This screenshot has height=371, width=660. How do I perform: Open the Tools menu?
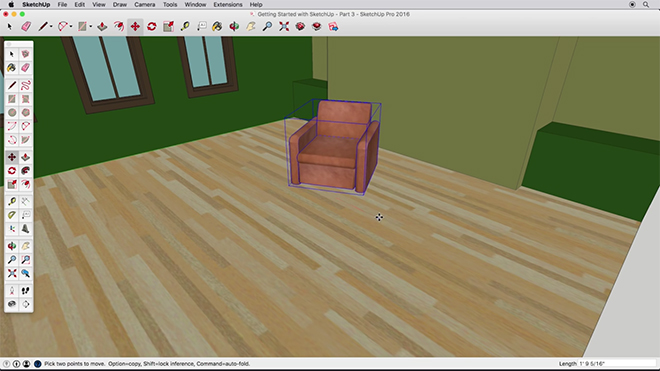[x=170, y=5]
